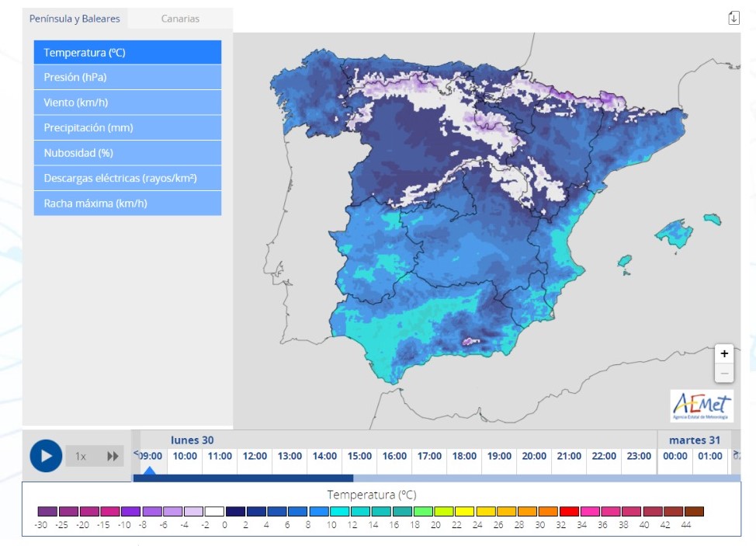Select Temperatura (ºC) layer

coord(127,53)
